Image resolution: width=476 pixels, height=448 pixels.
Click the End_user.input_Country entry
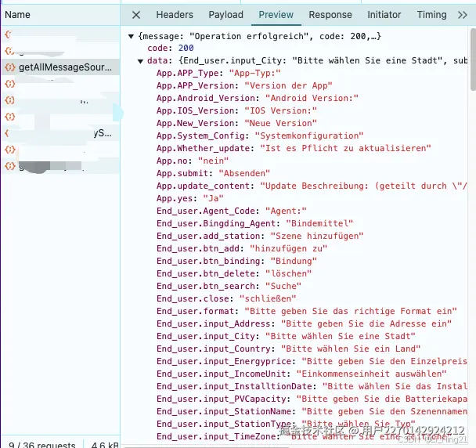pos(288,349)
